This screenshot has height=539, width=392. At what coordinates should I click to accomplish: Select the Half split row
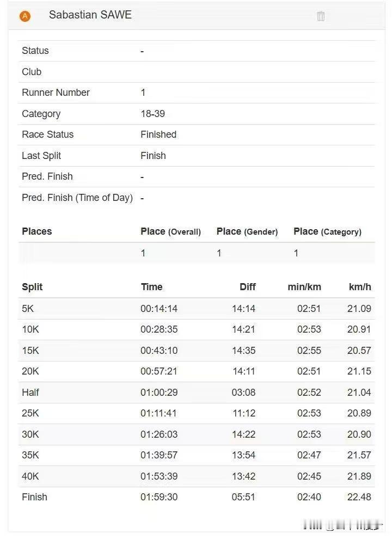click(196, 393)
